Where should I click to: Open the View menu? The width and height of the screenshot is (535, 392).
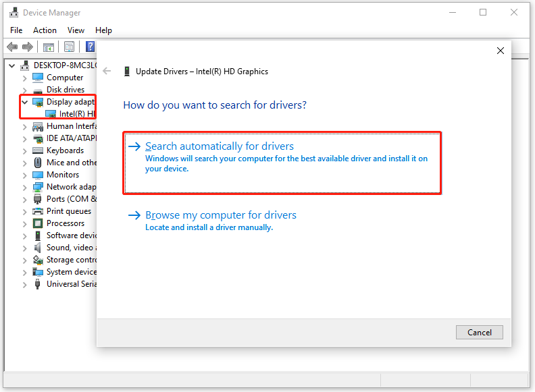point(76,30)
